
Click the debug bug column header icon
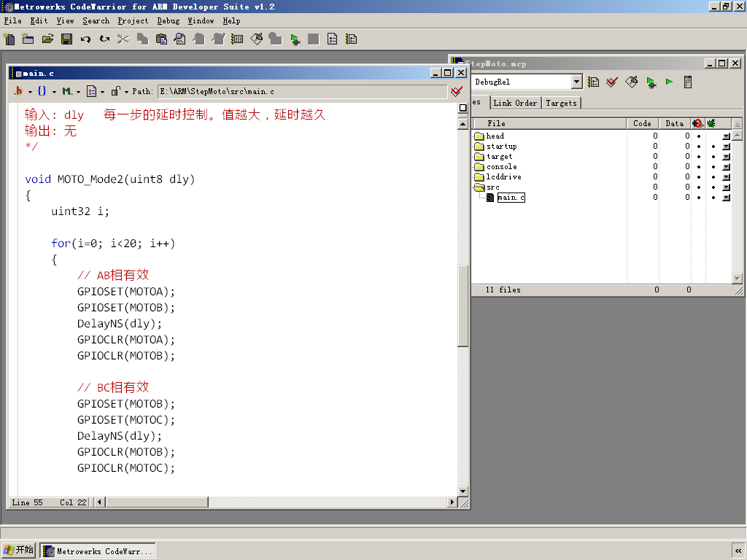711,123
